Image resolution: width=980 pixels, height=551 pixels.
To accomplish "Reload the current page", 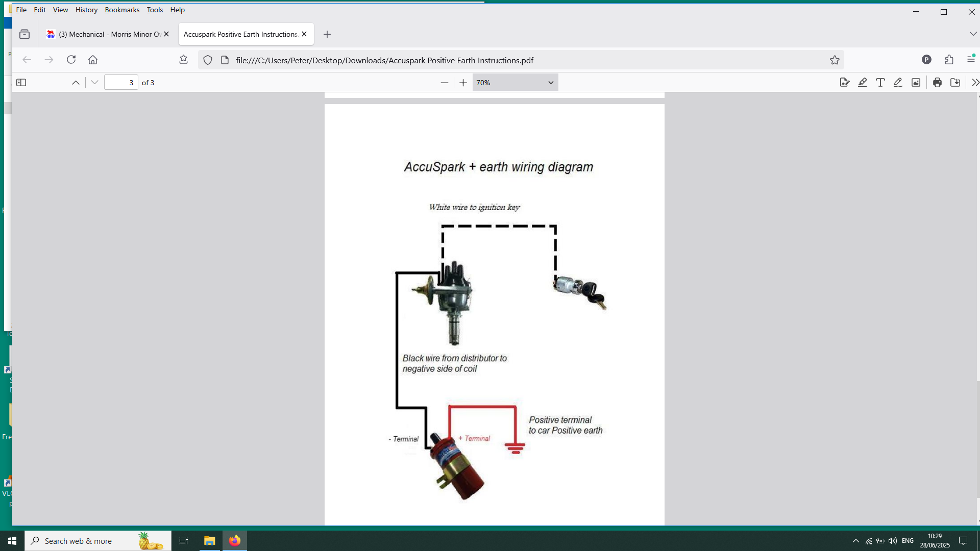I will click(71, 60).
